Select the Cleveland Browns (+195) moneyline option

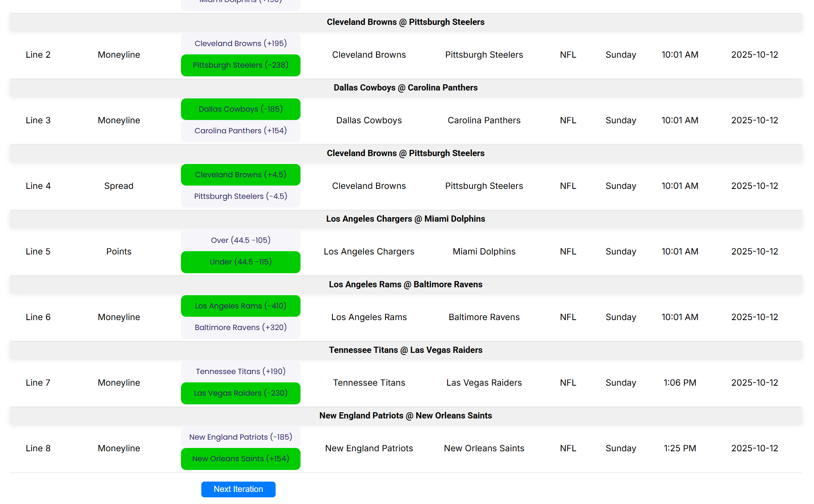click(x=240, y=44)
